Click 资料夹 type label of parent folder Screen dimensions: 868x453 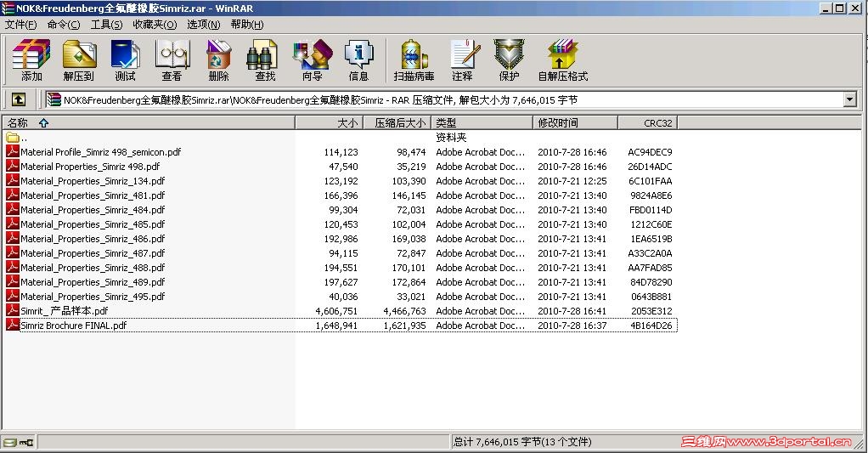tap(451, 138)
